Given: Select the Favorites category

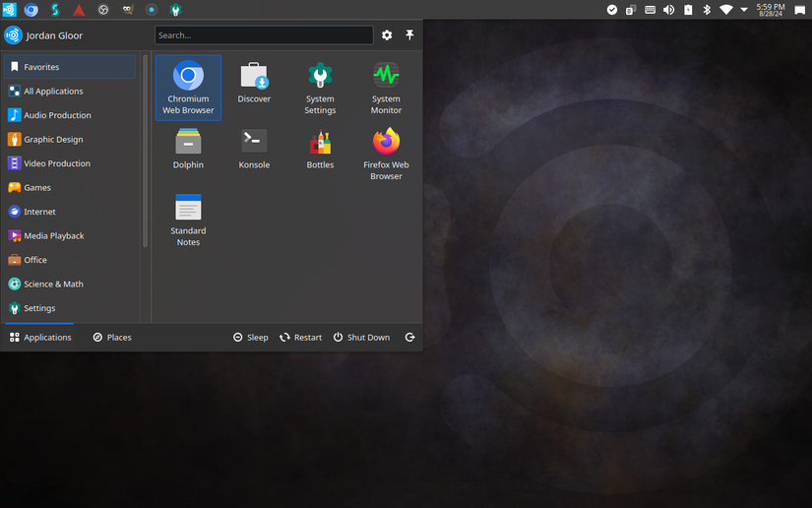Looking at the screenshot, I should click(70, 67).
